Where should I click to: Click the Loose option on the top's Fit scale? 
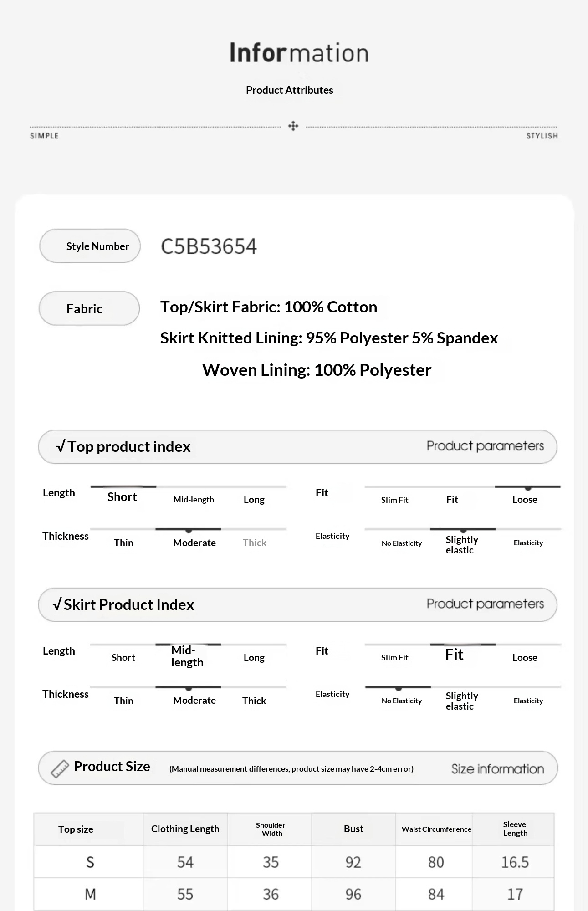[525, 500]
